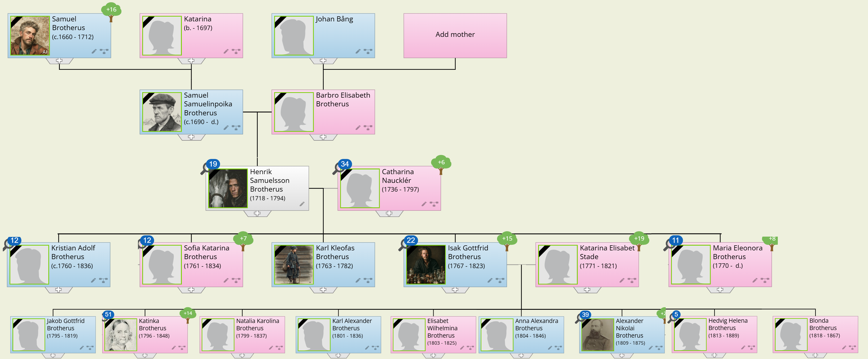Expand the plus tab below Henrik Samuelsson Brotherus
Screen dimensions: 868x359
tap(257, 214)
